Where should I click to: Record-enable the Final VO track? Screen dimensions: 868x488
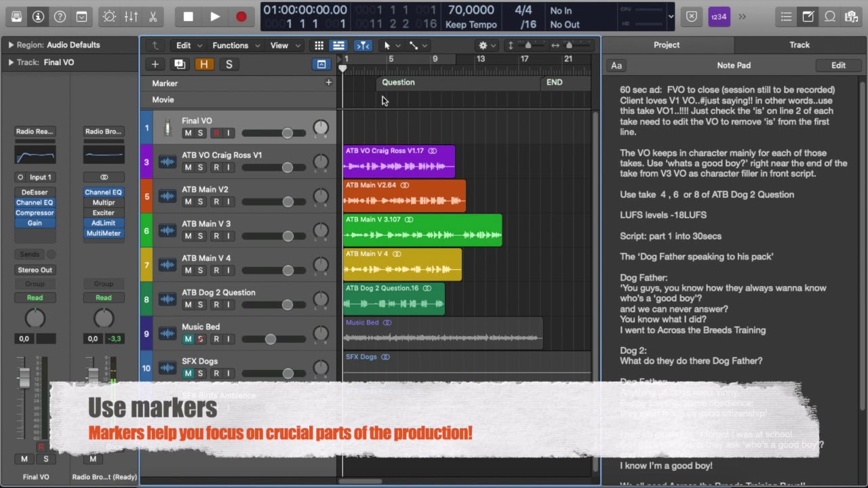click(x=216, y=133)
